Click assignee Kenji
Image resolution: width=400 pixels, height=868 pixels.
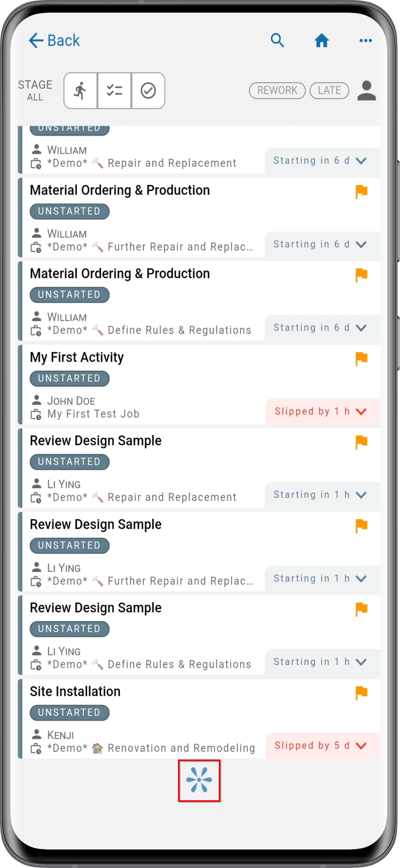tap(60, 735)
